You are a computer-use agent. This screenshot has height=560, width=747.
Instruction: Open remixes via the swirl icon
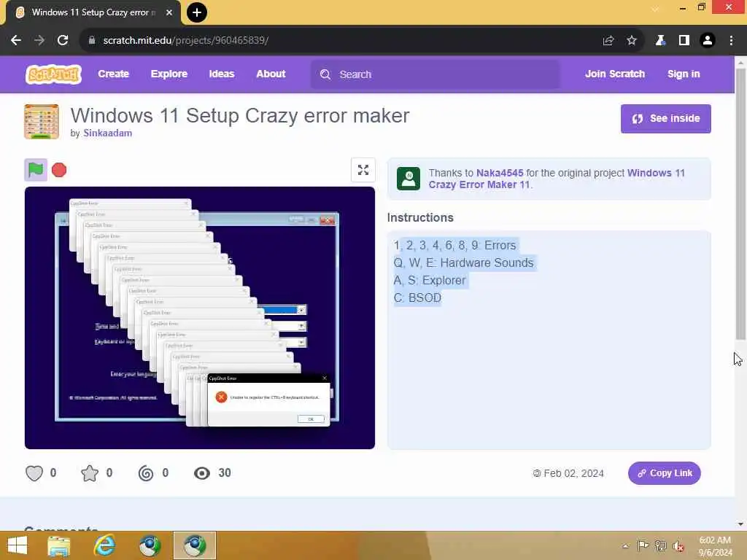click(146, 472)
